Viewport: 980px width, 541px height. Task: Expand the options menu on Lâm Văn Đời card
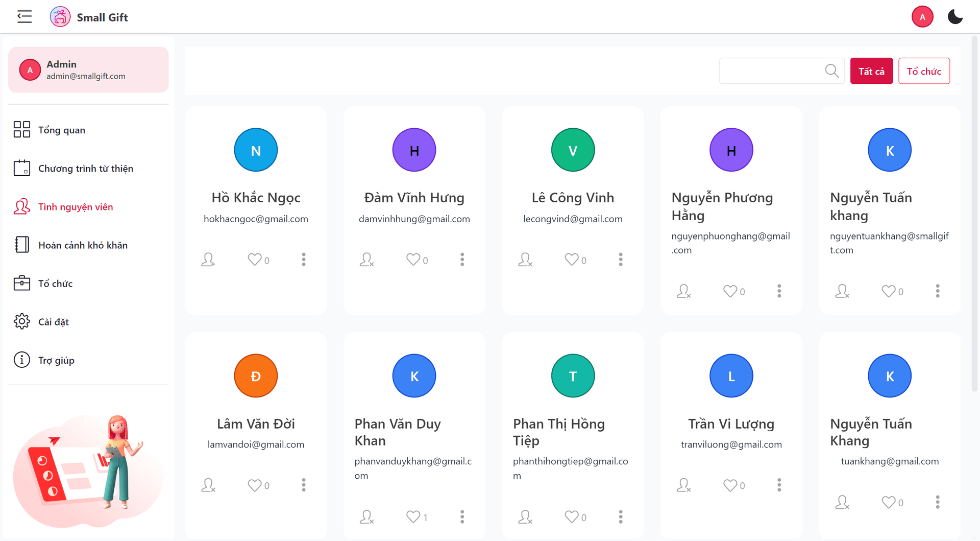tap(304, 485)
